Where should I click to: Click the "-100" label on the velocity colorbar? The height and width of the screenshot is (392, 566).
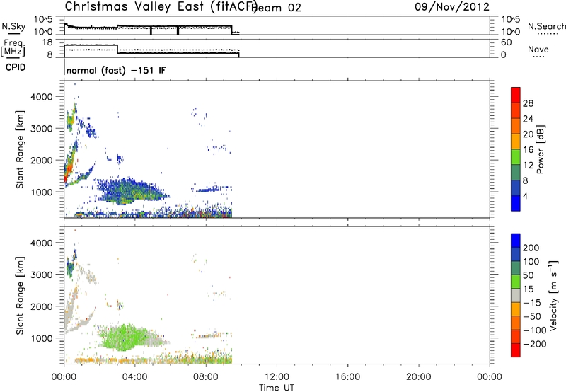pyautogui.click(x=534, y=330)
